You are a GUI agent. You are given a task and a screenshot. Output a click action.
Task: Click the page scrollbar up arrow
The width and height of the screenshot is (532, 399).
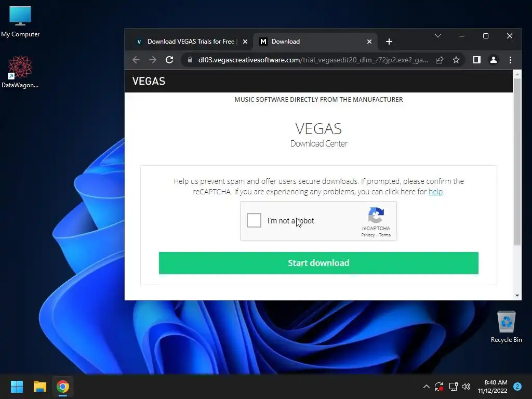[x=517, y=74]
